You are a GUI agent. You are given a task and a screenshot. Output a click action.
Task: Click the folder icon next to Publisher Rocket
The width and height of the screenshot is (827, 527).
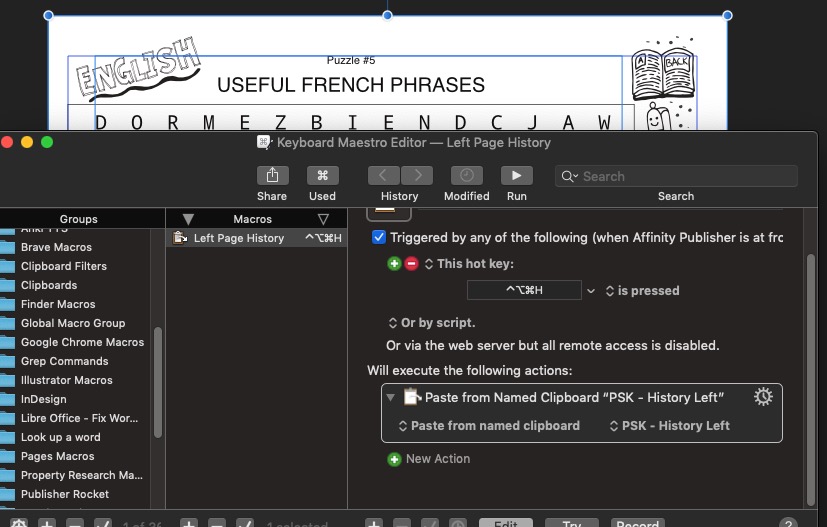point(7,494)
